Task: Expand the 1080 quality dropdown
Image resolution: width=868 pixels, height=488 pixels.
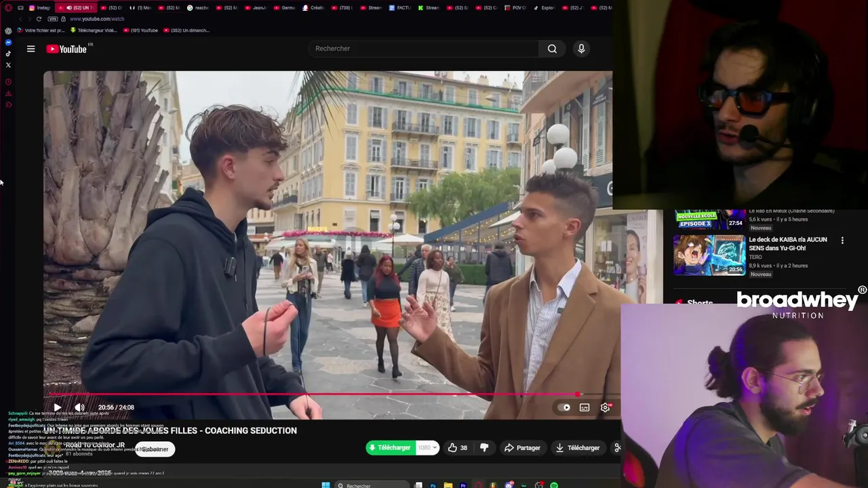Action: (427, 448)
